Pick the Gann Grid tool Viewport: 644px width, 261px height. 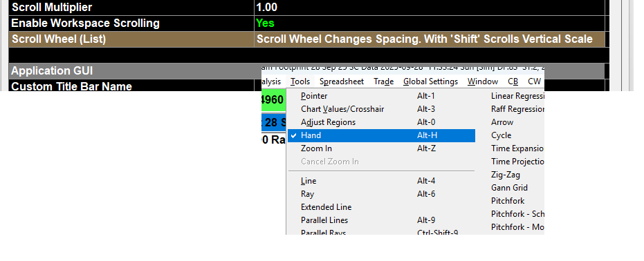pos(509,188)
